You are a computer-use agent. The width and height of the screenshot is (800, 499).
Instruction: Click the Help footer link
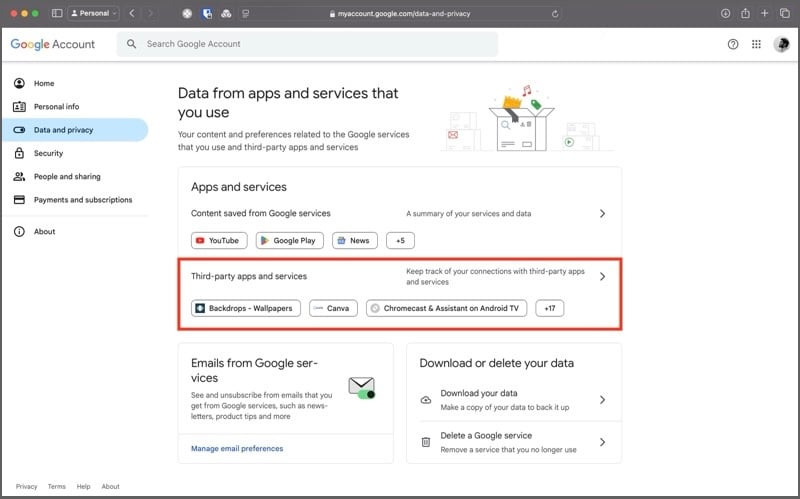point(84,487)
